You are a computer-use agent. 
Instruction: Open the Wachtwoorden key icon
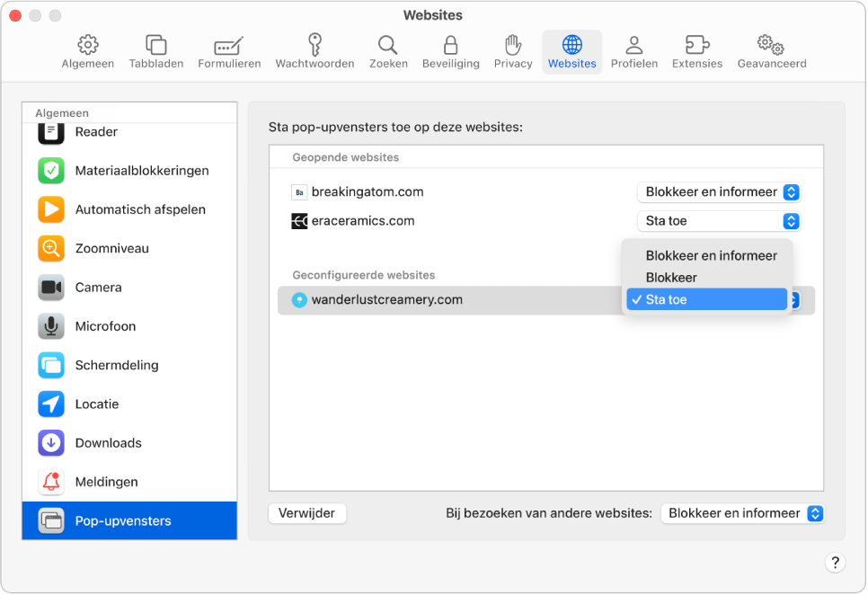coord(314,45)
